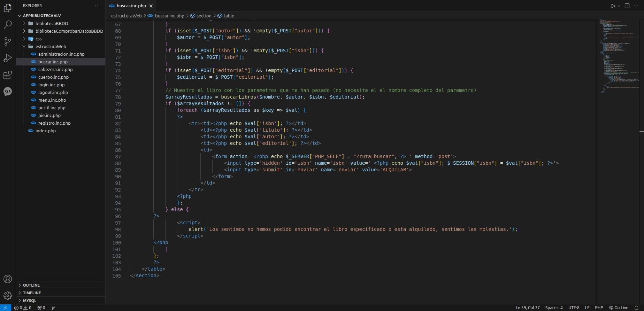The width and height of the screenshot is (644, 311).
Task: Open the Explorer view in activity bar
Action: [7, 8]
